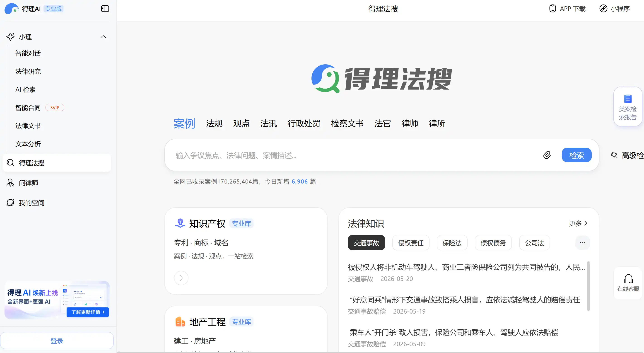Click the paperclip attachment icon
The height and width of the screenshot is (353, 644).
click(x=547, y=155)
